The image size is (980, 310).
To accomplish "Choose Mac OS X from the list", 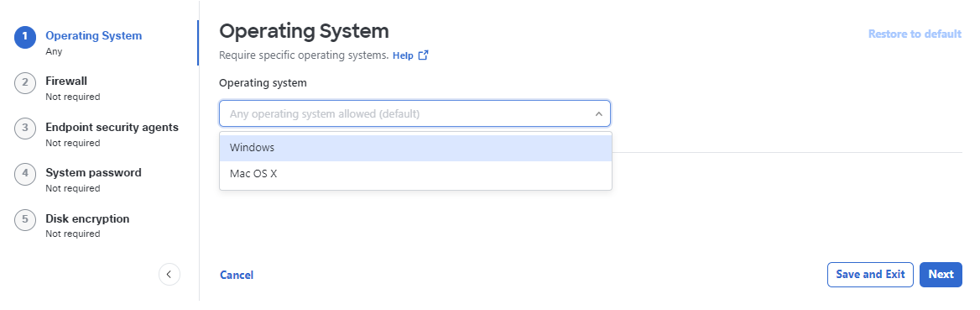I will click(x=415, y=174).
